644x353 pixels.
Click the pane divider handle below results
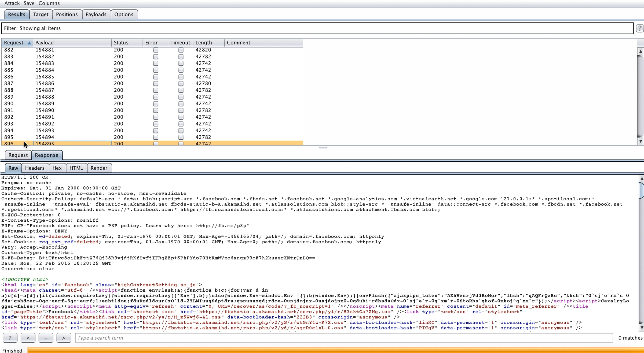[x=323, y=147]
